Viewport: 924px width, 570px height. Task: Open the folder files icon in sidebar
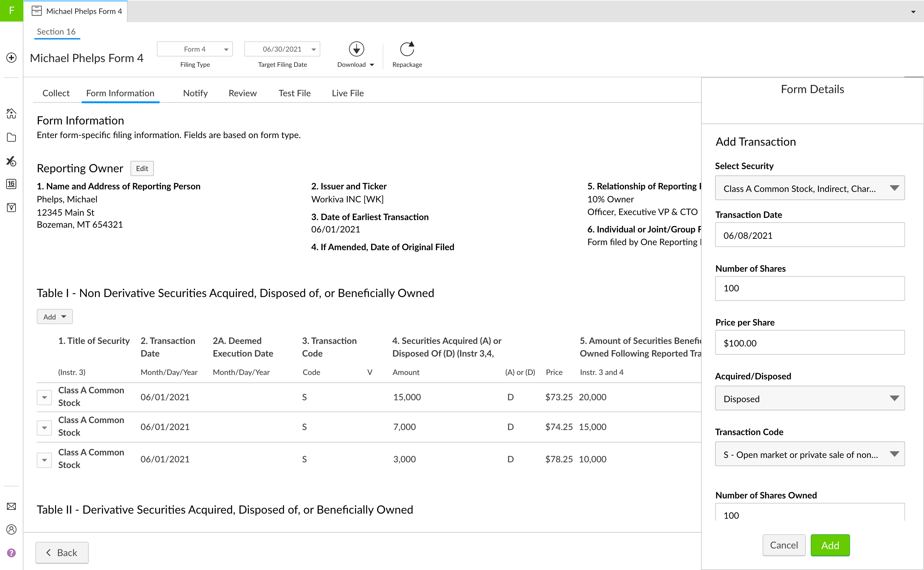(x=11, y=137)
